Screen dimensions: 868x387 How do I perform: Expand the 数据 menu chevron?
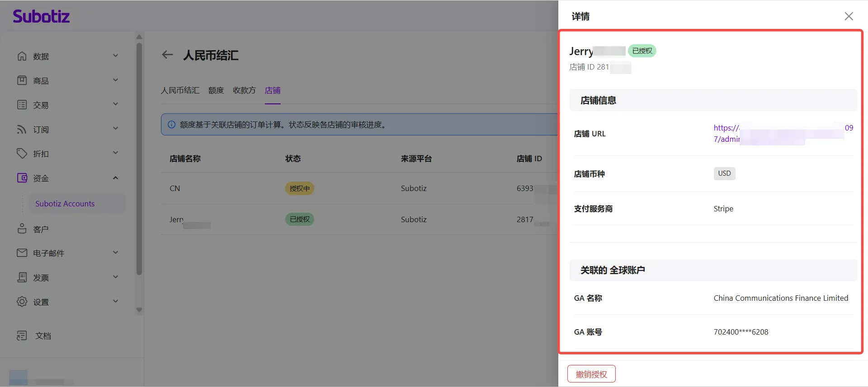(x=115, y=56)
